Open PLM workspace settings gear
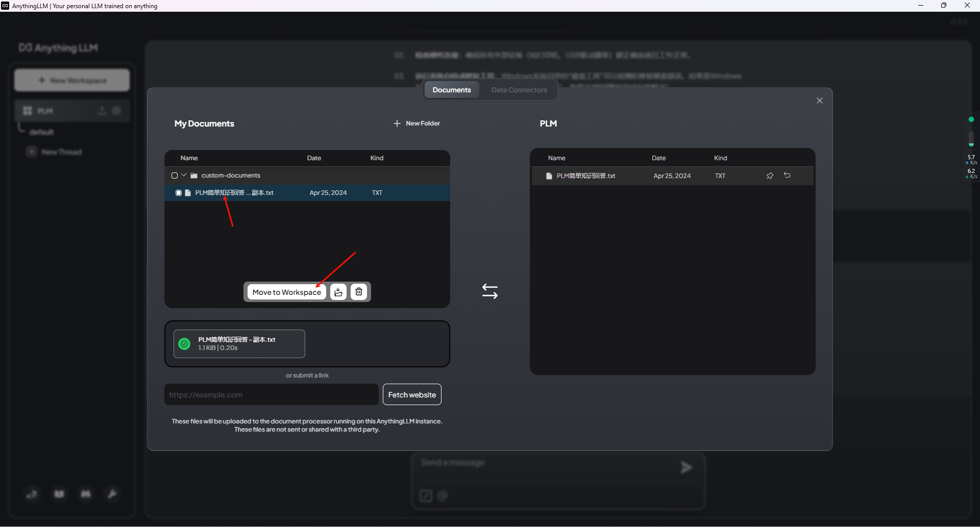The height and width of the screenshot is (527, 980). point(116,111)
